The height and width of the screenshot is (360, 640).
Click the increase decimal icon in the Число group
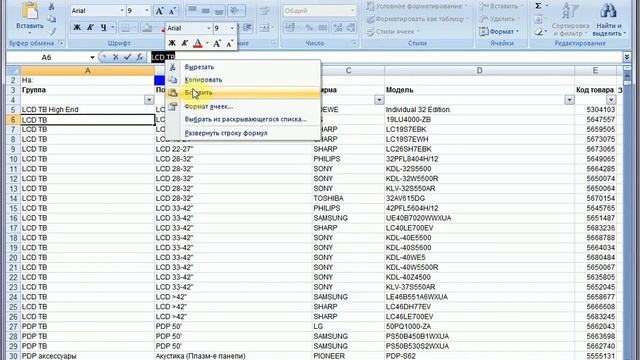tap(338, 27)
